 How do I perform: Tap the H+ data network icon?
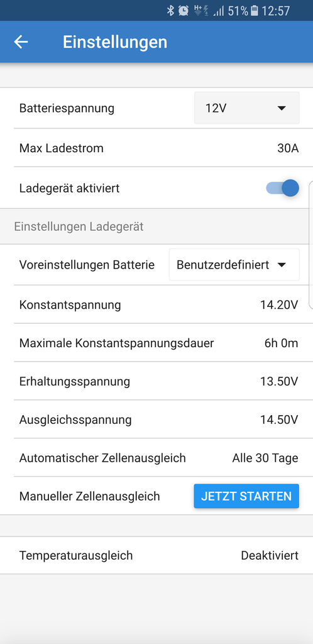201,10
